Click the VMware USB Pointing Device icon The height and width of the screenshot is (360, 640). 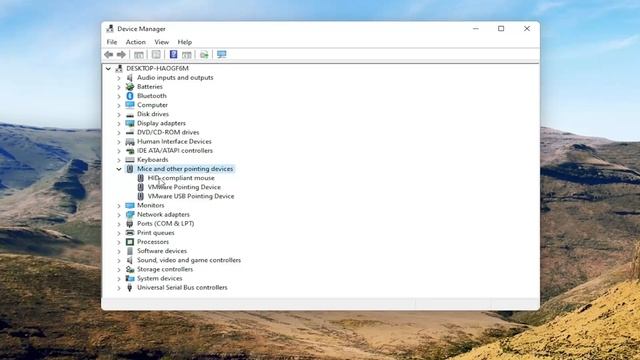[x=140, y=196]
